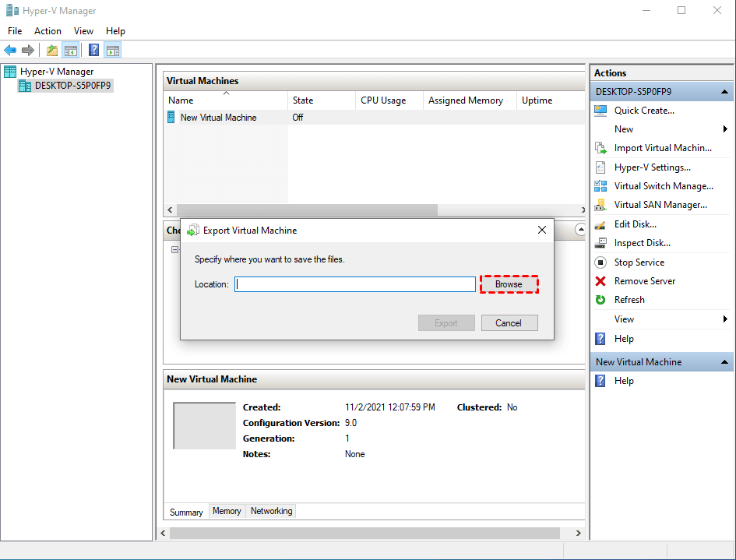Screen dimensions: 736x560
Task: Sort by Name column header
Action: coord(226,100)
